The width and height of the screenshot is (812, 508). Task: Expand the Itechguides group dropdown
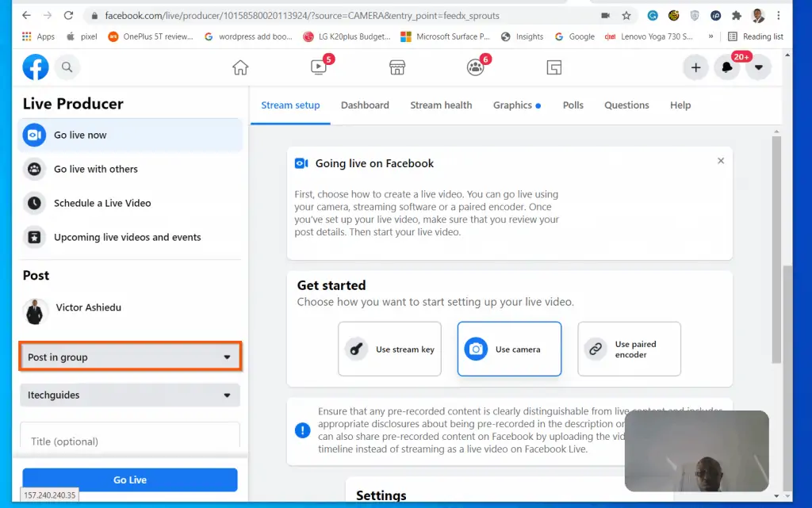tap(130, 395)
